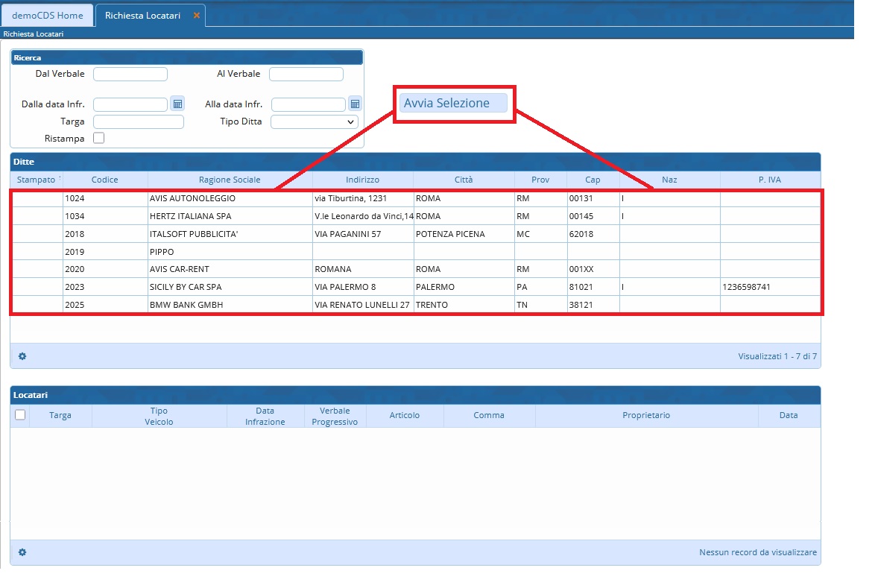The width and height of the screenshot is (875, 588).
Task: Sort Ditte by Ragione Sociale column
Action: [x=230, y=180]
